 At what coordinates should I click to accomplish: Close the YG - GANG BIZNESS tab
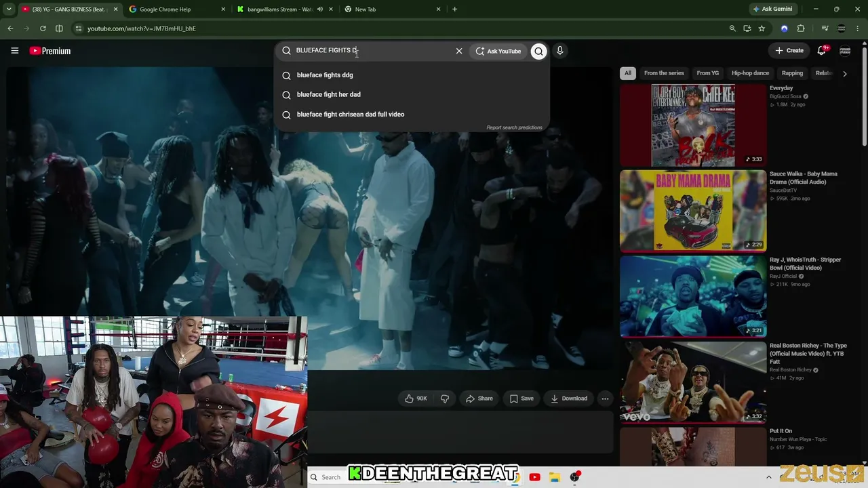[x=115, y=9]
